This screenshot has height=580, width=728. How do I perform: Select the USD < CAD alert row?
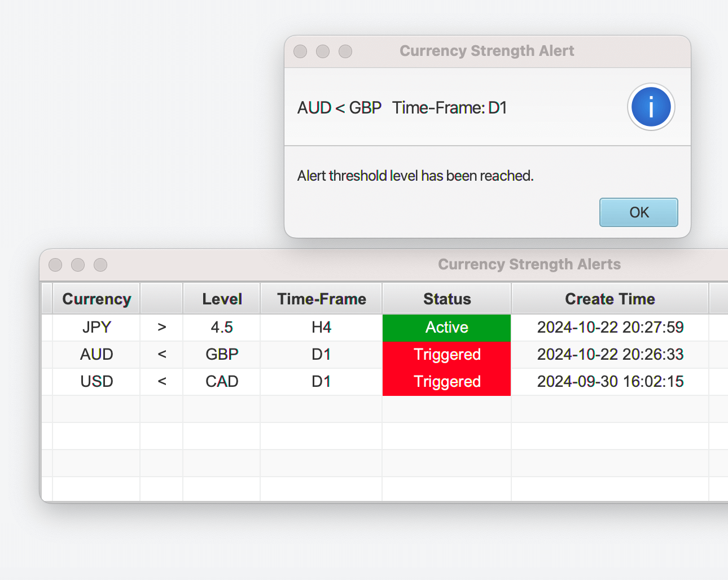point(97,382)
